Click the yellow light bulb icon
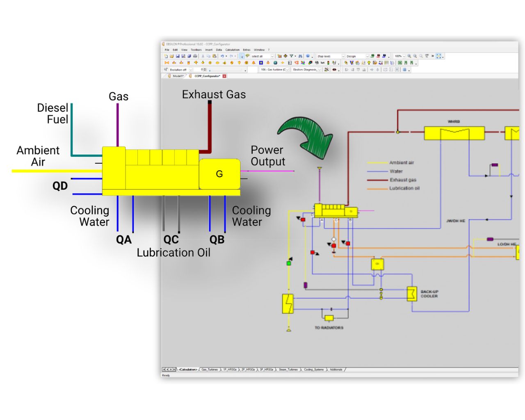525x420 pixels. pos(369,63)
